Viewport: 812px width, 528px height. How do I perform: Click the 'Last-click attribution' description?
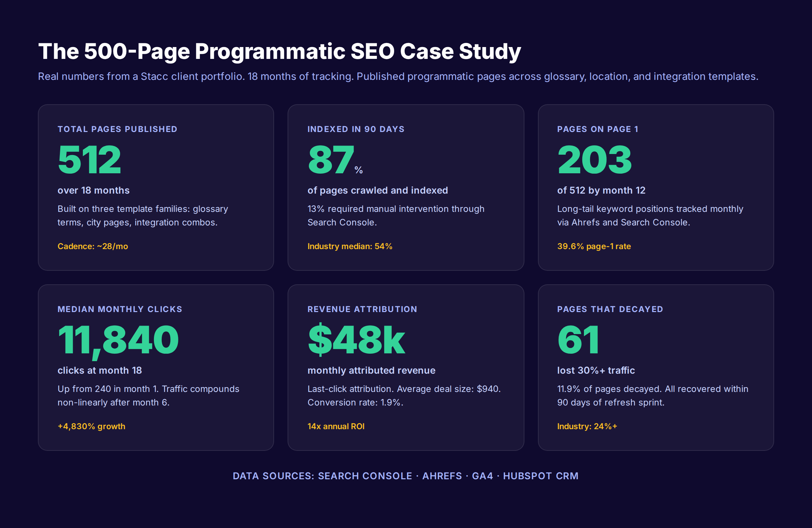(x=404, y=396)
